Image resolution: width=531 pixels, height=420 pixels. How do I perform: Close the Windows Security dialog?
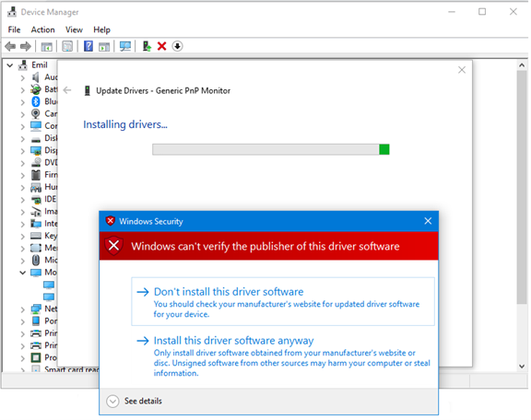coord(428,221)
